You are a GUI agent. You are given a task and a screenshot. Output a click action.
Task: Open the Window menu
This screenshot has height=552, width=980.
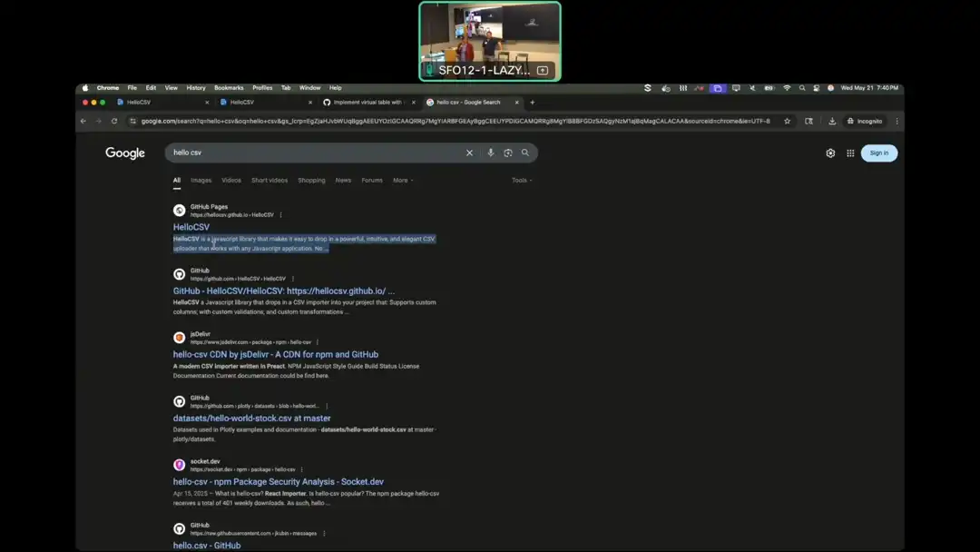[x=309, y=88]
